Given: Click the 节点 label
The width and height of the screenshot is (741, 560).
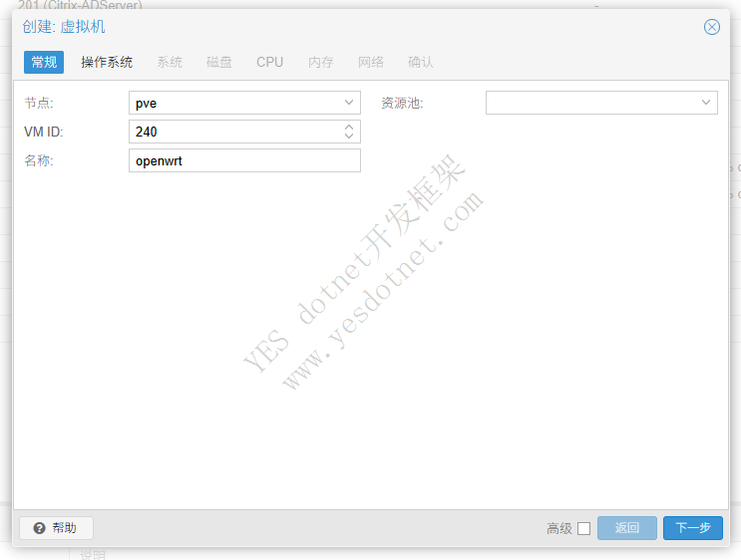Looking at the screenshot, I should pos(39,103).
